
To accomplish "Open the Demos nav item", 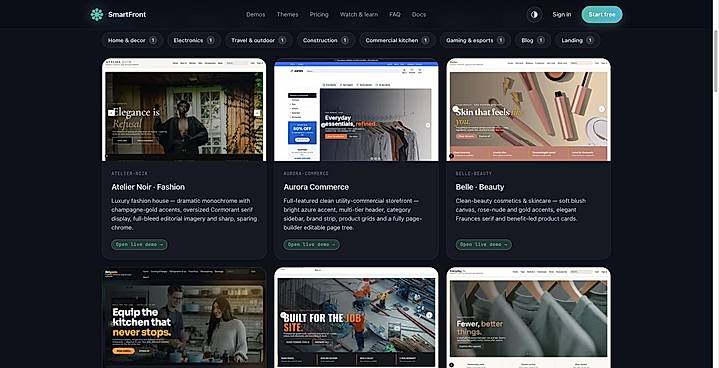I will pyautogui.click(x=255, y=15).
